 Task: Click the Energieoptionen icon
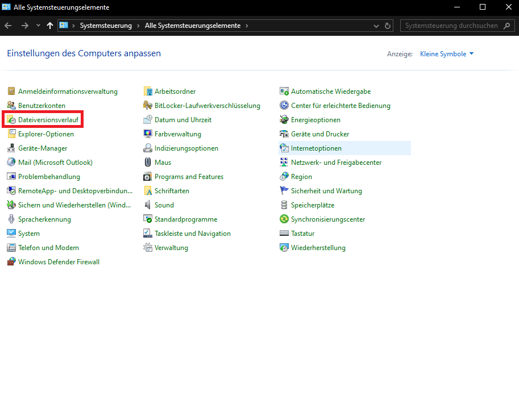(284, 120)
